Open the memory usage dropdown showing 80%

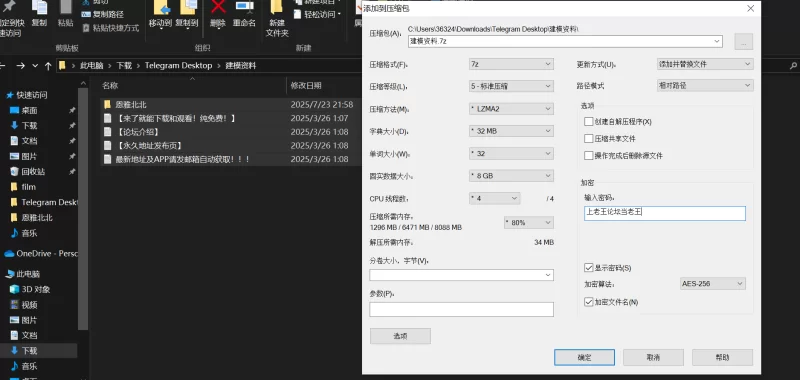(x=529, y=222)
